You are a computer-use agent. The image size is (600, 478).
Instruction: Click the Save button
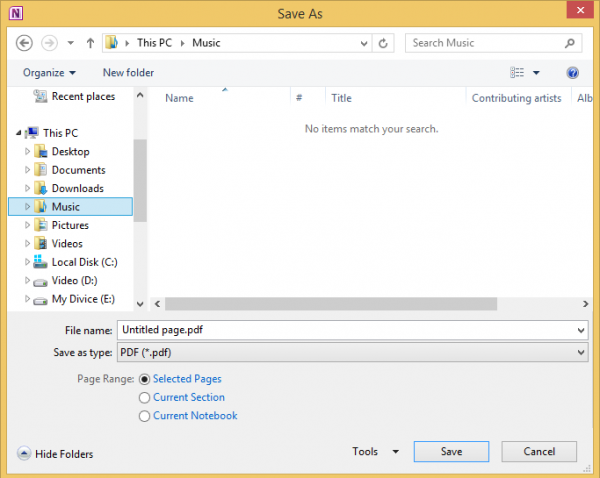(x=451, y=452)
